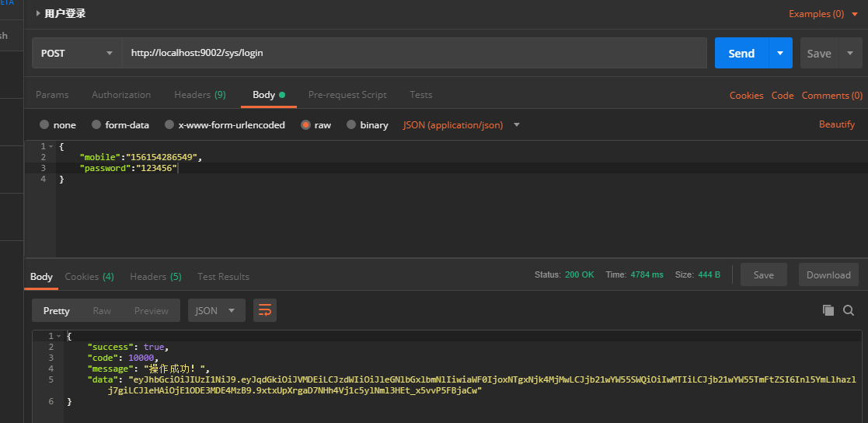The width and height of the screenshot is (868, 423).
Task: Select the none body type
Action: click(x=45, y=124)
